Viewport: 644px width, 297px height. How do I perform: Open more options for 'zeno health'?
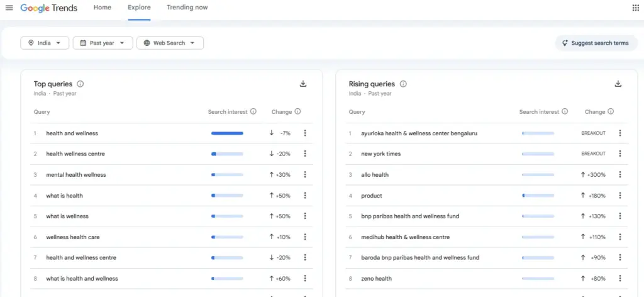[x=619, y=279]
